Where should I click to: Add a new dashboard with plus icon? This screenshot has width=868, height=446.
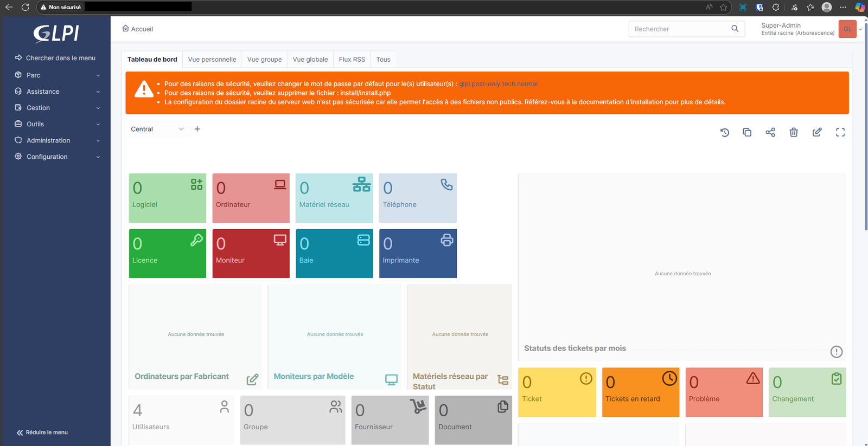[x=197, y=129]
